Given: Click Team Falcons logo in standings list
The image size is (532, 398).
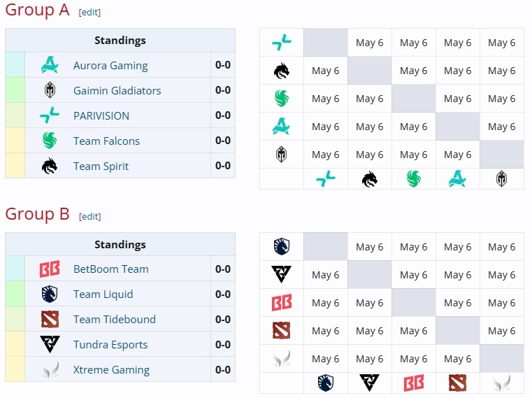Looking at the screenshot, I should [50, 141].
